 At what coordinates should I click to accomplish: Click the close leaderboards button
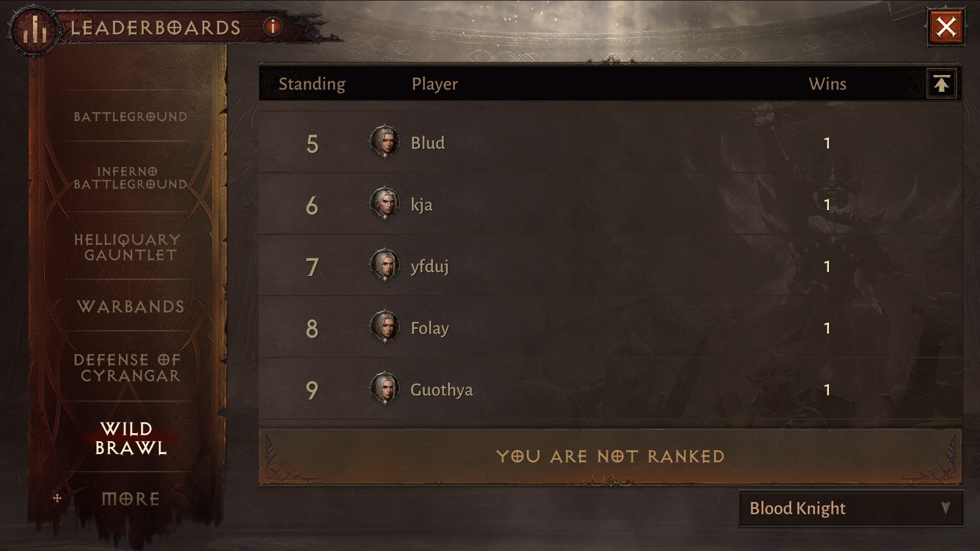coord(947,26)
